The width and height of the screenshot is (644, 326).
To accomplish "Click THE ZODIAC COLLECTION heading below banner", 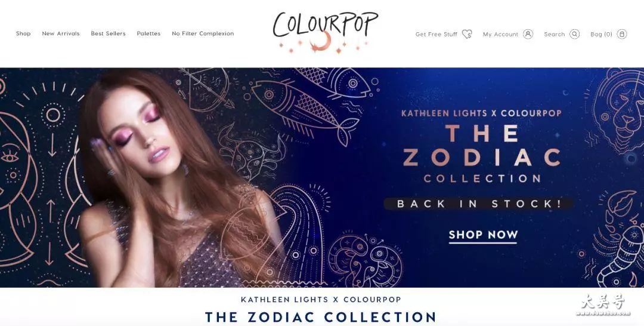I will click(320, 317).
